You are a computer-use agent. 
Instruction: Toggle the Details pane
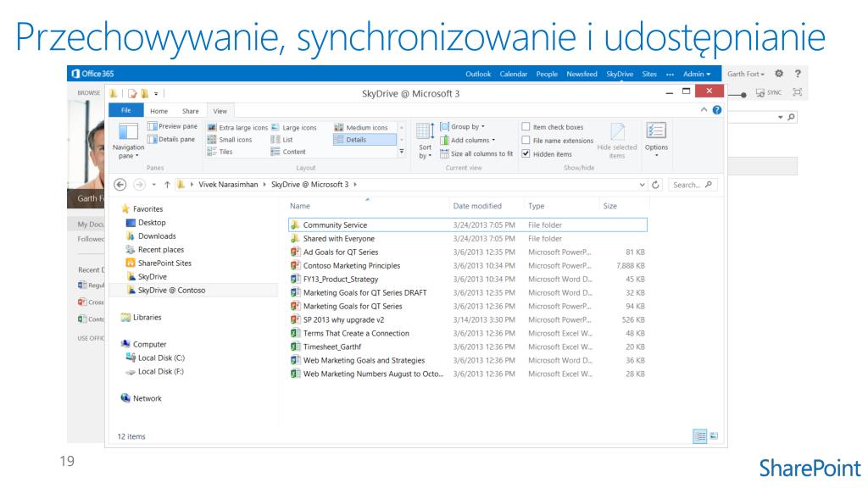tap(171, 140)
